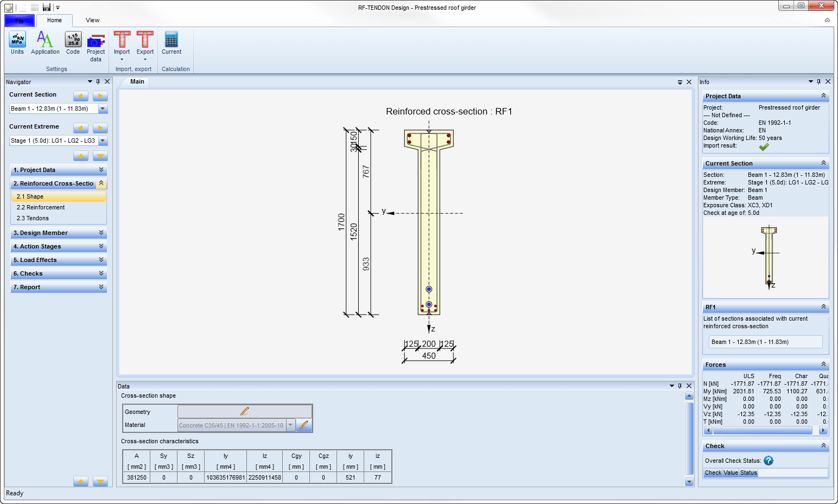This screenshot has height=504, width=838.
Task: Toggle auto-hide pin on the Data panel
Action: point(680,386)
